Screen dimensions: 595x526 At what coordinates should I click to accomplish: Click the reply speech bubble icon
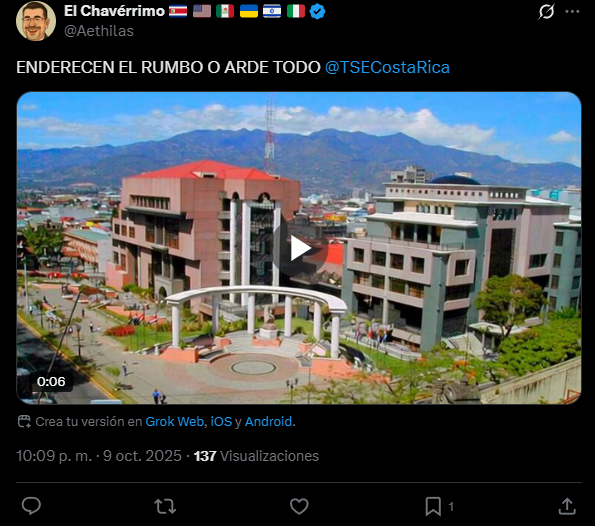(31, 506)
